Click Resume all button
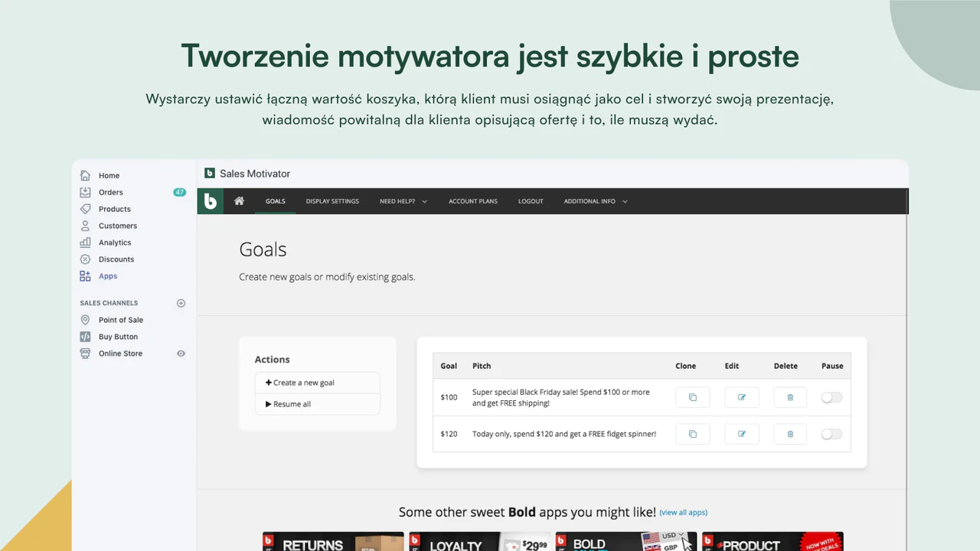This screenshot has width=980, height=551. coord(318,404)
